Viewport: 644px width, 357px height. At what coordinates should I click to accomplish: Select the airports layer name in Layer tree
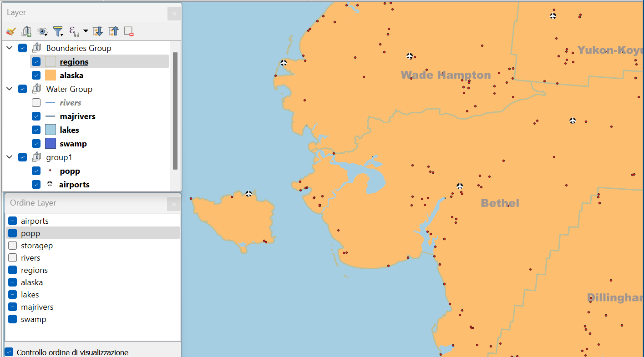74,185
